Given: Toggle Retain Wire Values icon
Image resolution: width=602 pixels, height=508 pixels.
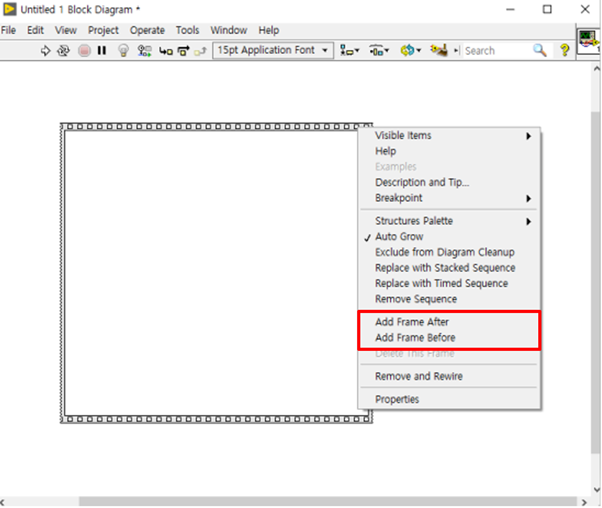Looking at the screenshot, I should (144, 50).
